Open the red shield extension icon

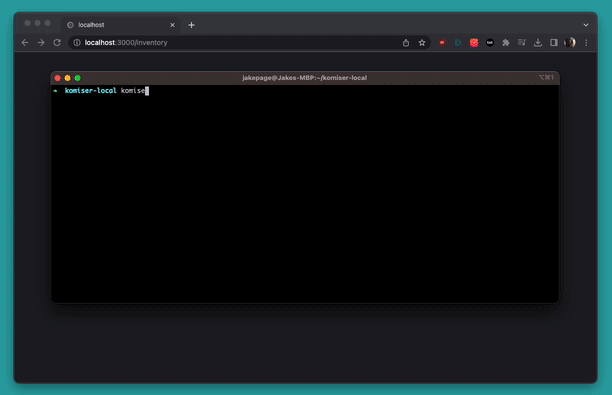click(442, 43)
